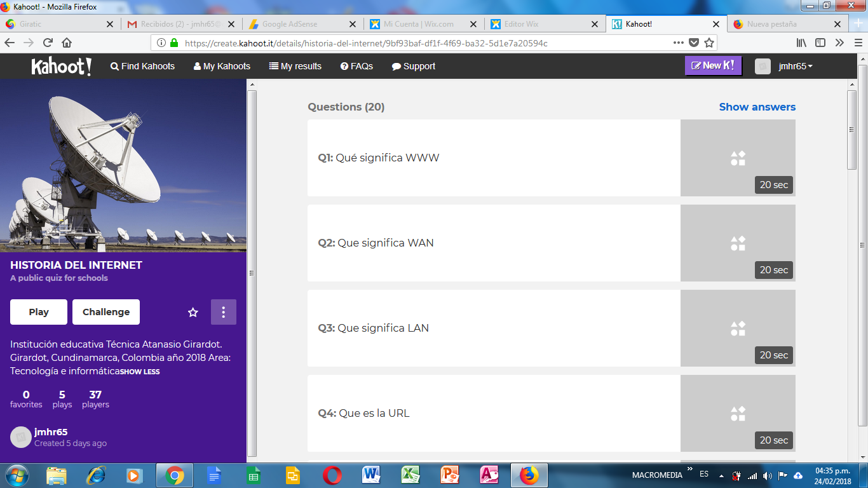The width and height of the screenshot is (868, 488).
Task: Launch Microsoft Access from the taskbar
Action: [x=489, y=475]
